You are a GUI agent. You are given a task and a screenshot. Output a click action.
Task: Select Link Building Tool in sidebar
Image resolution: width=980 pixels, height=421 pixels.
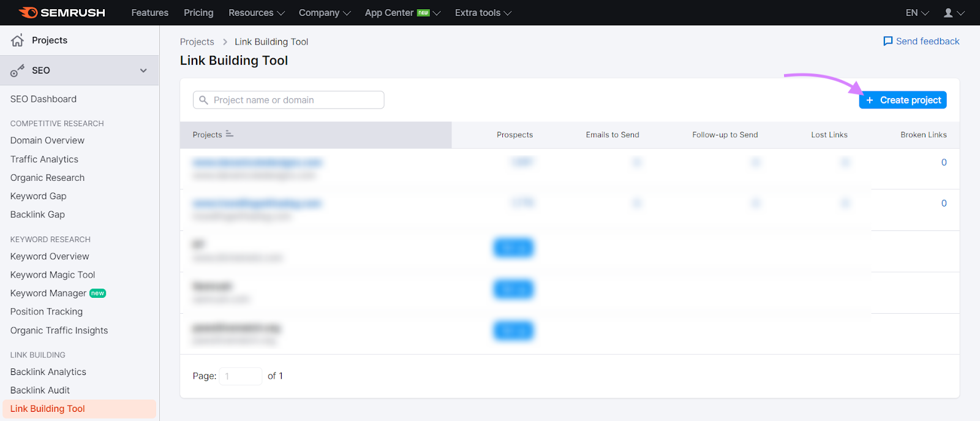pos(80,409)
